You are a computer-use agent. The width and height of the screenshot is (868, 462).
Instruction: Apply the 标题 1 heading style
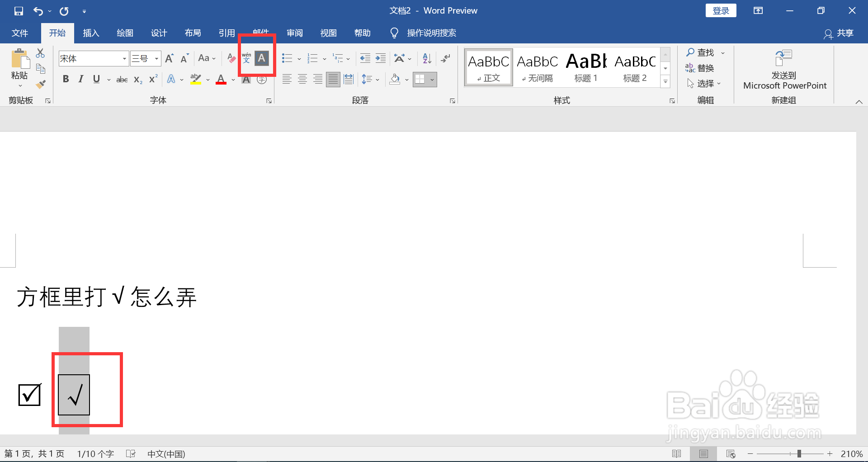tap(586, 67)
